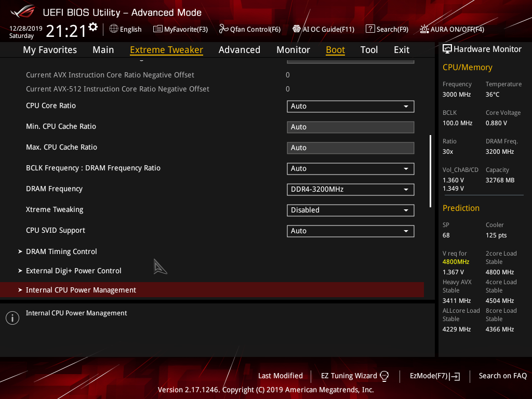The height and width of the screenshot is (399, 532).
Task: Launch EZ Tuning Wizard
Action: click(x=355, y=376)
